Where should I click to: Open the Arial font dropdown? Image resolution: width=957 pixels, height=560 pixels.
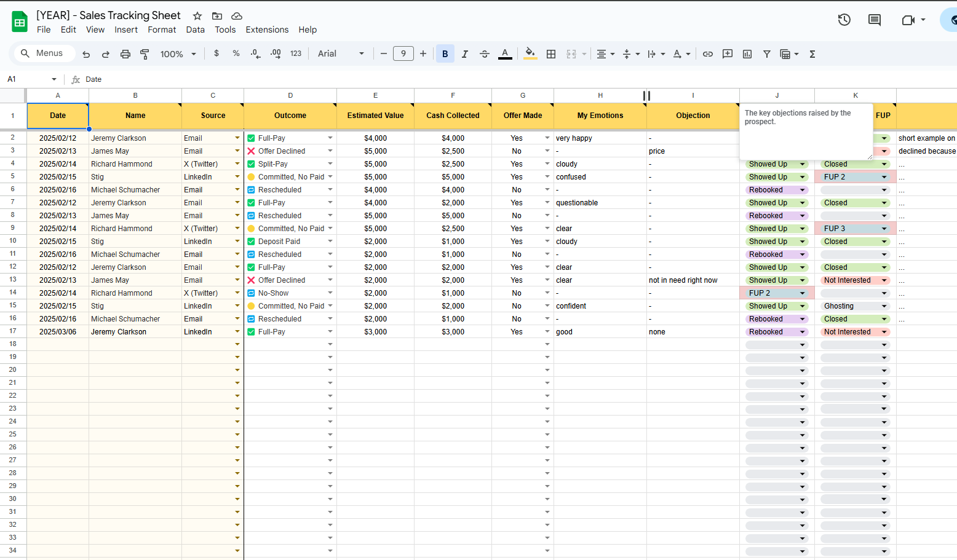(x=341, y=53)
